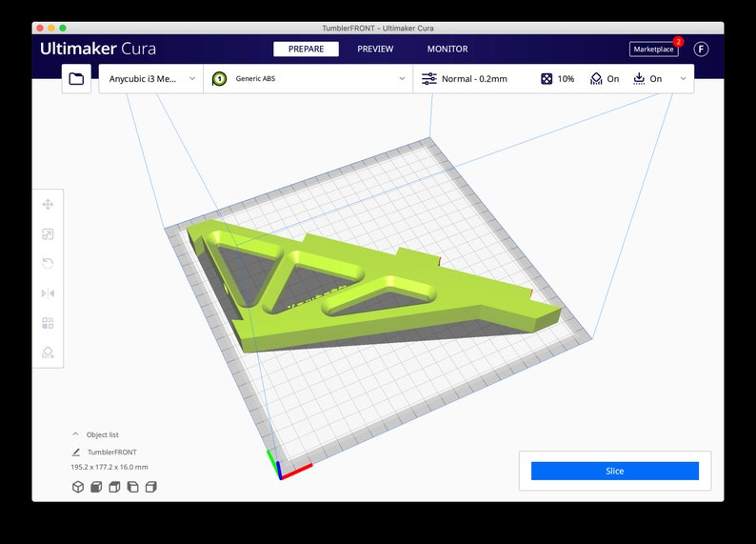Expand the Anycubic i3 printer dropdown
This screenshot has height=544, width=756.
pyautogui.click(x=192, y=79)
